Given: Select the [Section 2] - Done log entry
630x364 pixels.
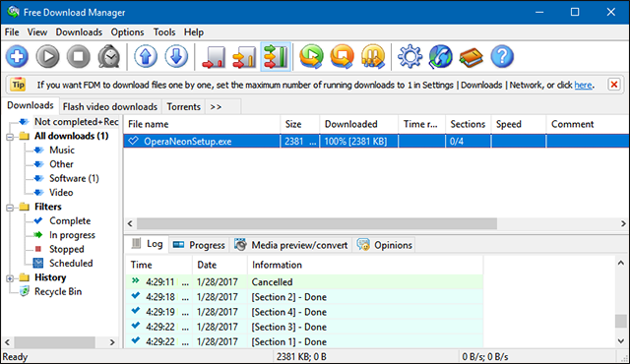Looking at the screenshot, I should [304, 297].
